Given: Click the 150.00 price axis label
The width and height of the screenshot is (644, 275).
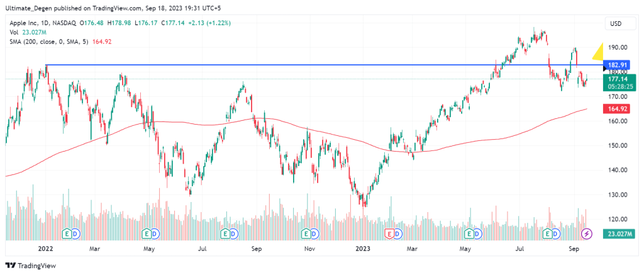Looking at the screenshot, I should pos(617,145).
